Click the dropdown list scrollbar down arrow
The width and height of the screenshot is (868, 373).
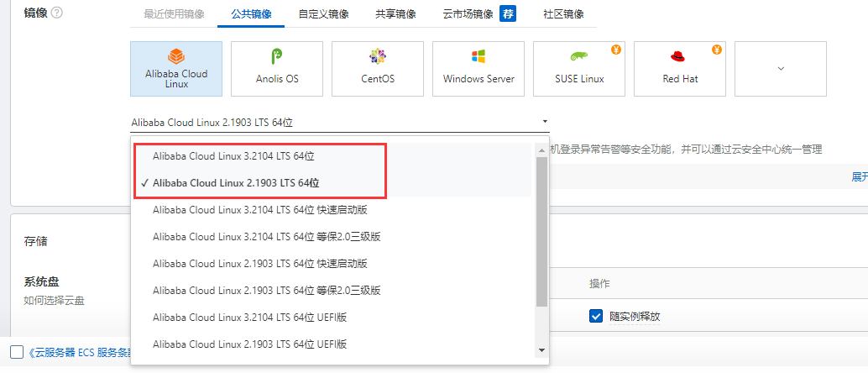tap(541, 349)
